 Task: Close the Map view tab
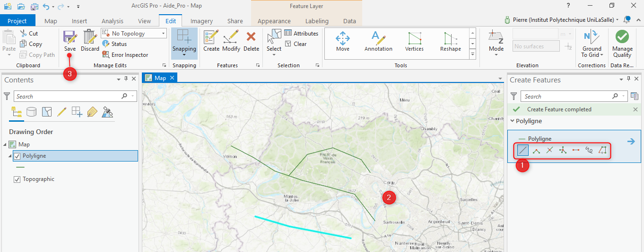pyautogui.click(x=172, y=78)
